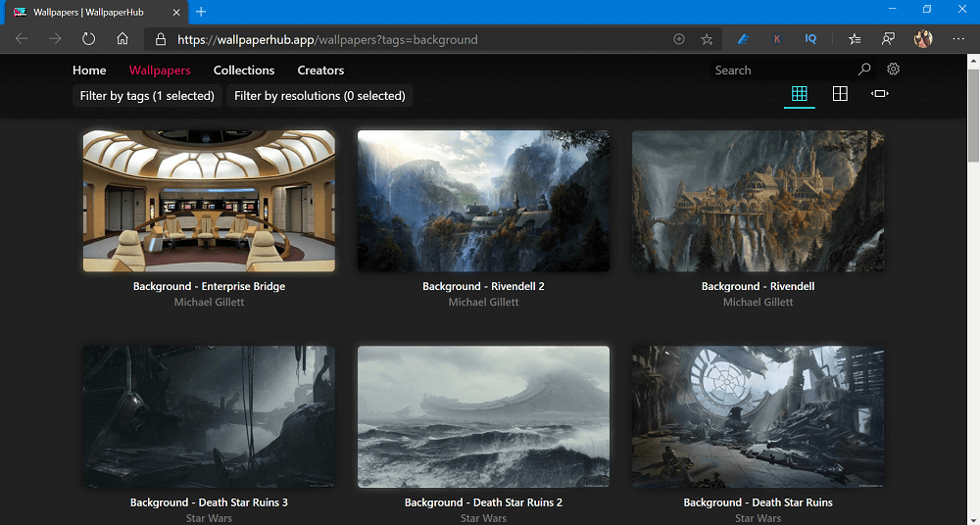
Task: Open Wallpapers navigation item
Action: coord(160,70)
